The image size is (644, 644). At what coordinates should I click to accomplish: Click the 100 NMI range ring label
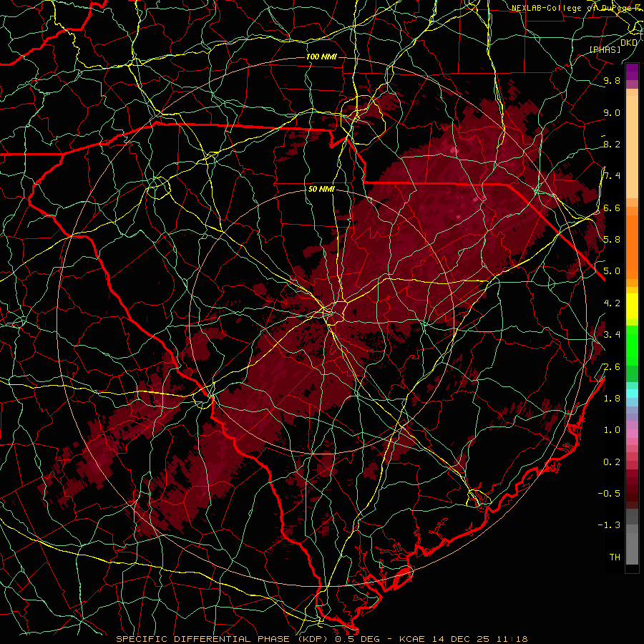click(x=321, y=57)
